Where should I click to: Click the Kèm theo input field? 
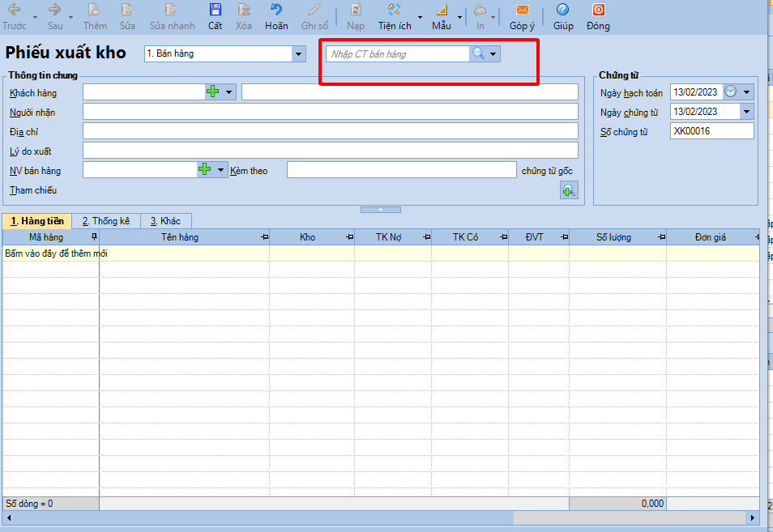pos(402,170)
